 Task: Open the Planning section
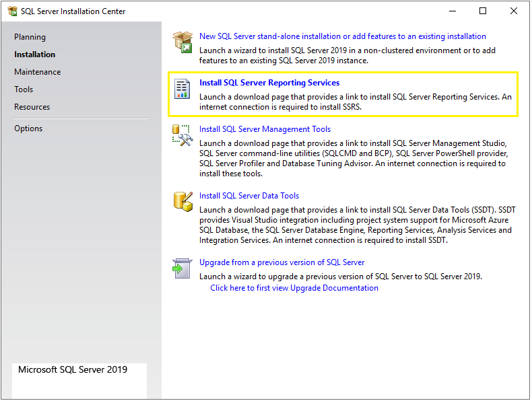click(x=30, y=37)
